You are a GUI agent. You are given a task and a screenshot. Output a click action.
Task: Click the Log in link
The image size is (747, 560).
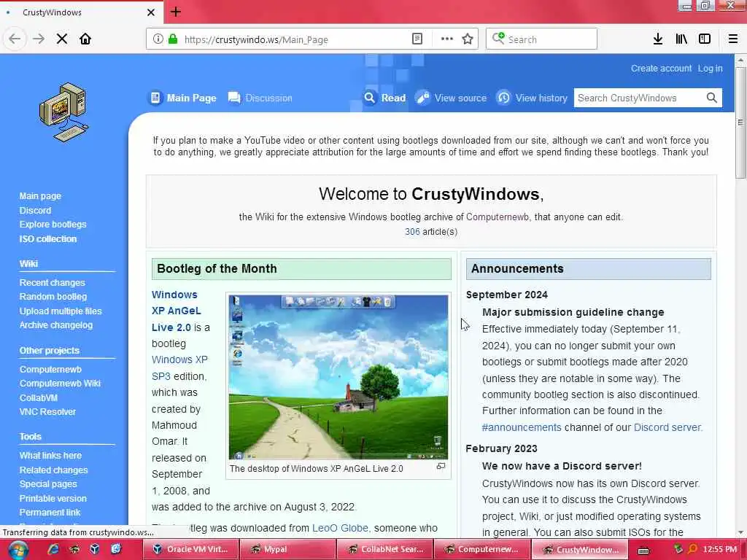pyautogui.click(x=710, y=69)
